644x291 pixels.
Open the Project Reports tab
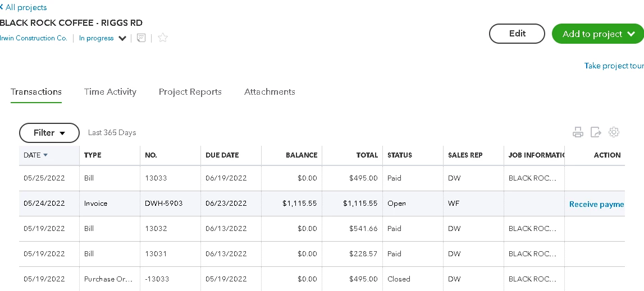(x=190, y=92)
